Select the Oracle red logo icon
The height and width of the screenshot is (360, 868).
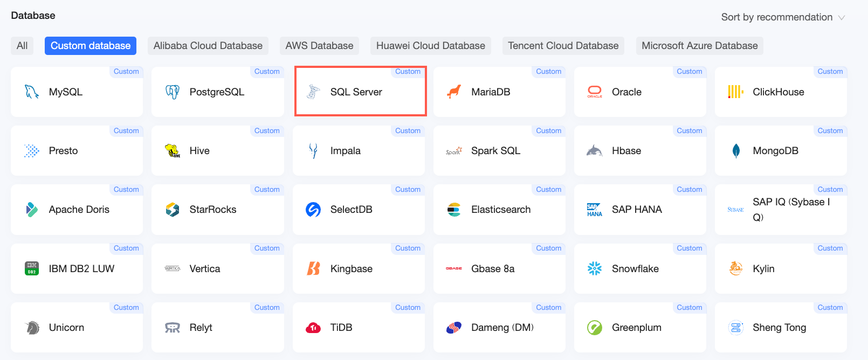point(595,92)
